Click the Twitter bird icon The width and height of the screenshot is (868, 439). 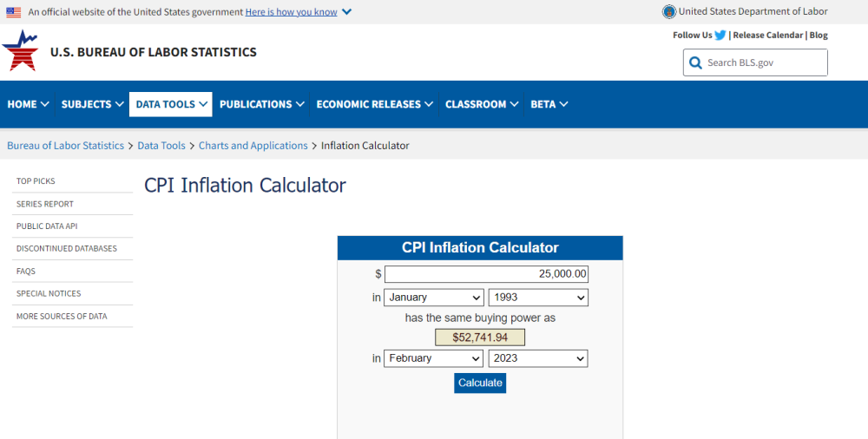pyautogui.click(x=720, y=36)
